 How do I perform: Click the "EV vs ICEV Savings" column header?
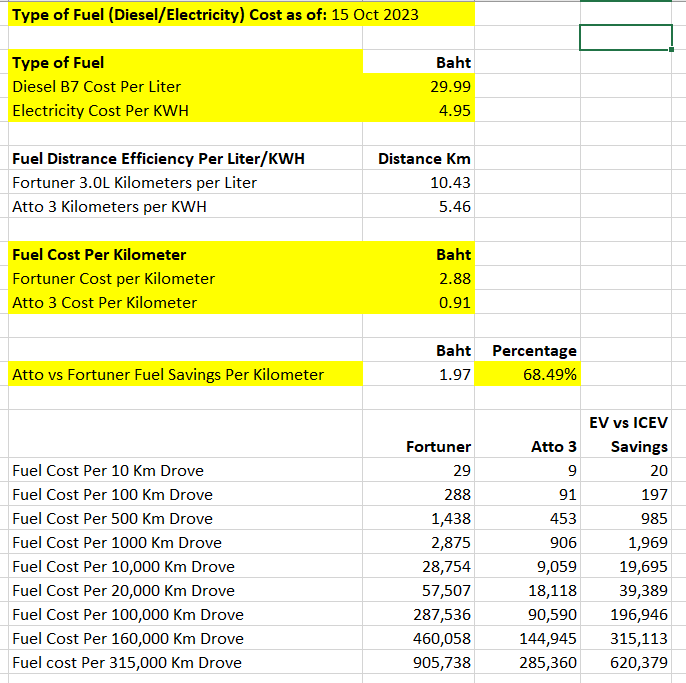point(628,435)
